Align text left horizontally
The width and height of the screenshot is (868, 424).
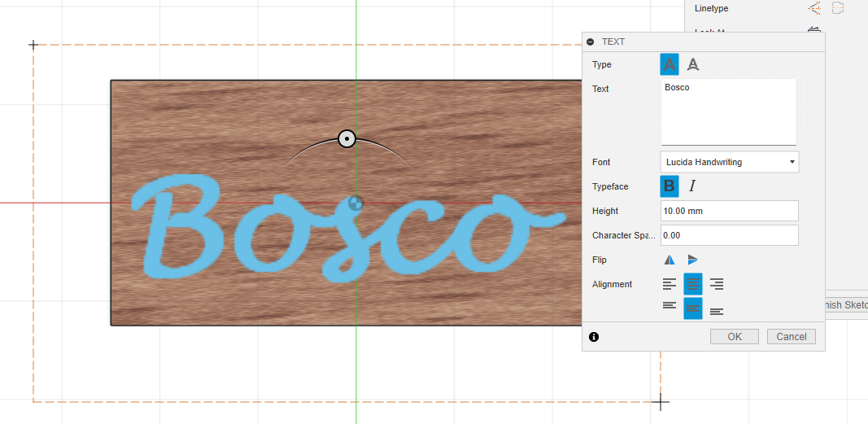[x=669, y=284]
